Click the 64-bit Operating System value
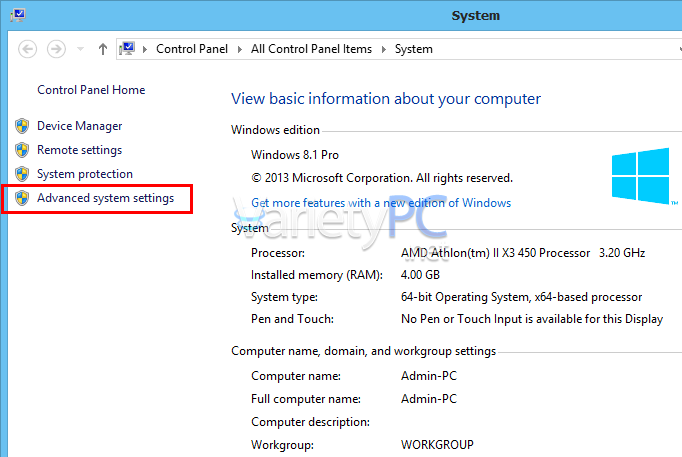Viewport: 682px width, 457px height. [522, 297]
